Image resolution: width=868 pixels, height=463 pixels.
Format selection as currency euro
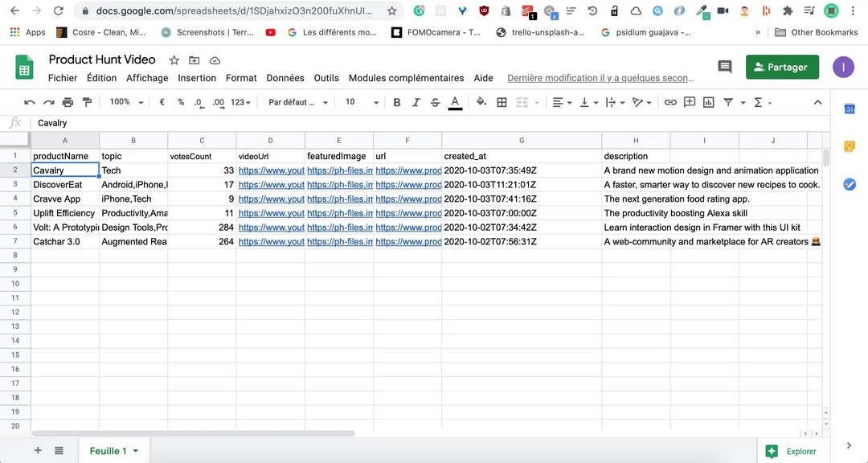click(x=162, y=102)
